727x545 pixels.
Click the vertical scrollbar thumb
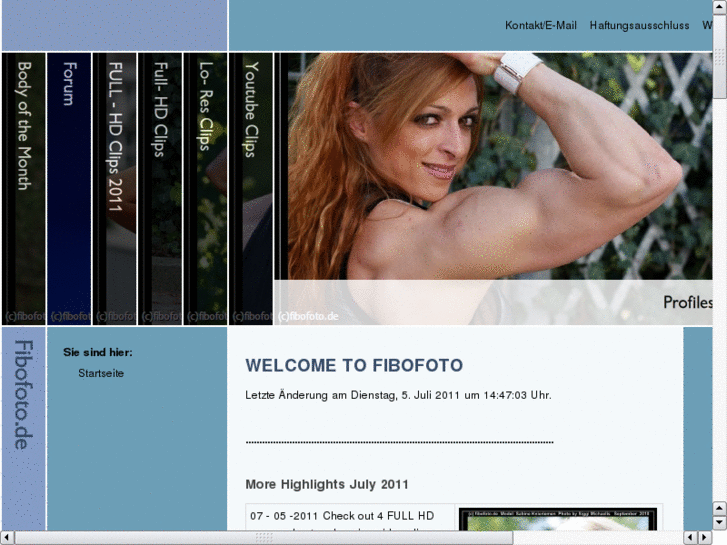click(x=720, y=56)
